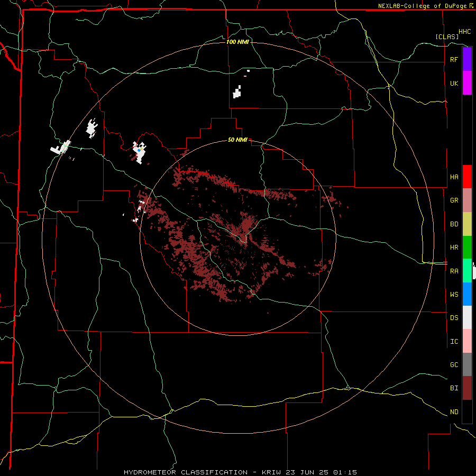Select the BD yellow legend color
The height and width of the screenshot is (476, 476).
click(x=467, y=224)
